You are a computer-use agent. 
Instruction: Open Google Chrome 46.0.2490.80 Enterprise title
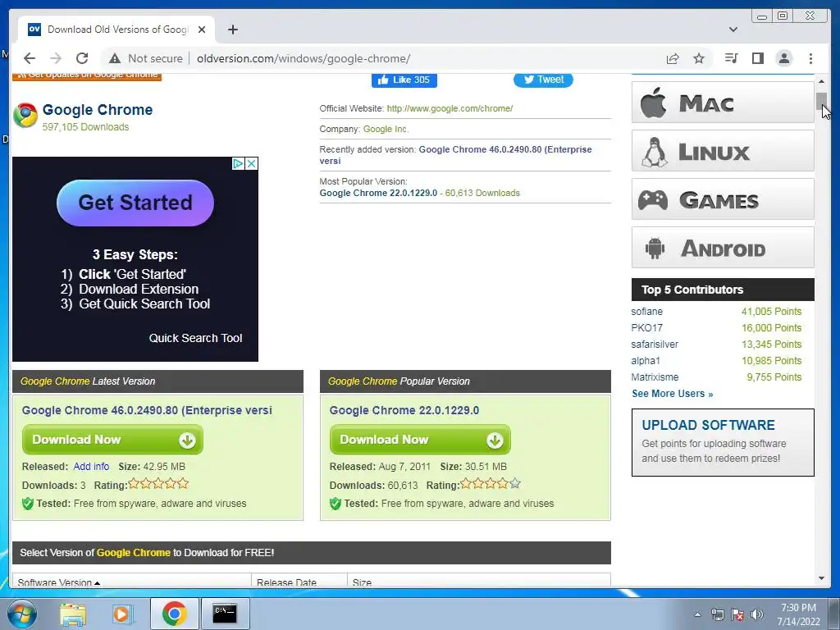click(x=147, y=410)
